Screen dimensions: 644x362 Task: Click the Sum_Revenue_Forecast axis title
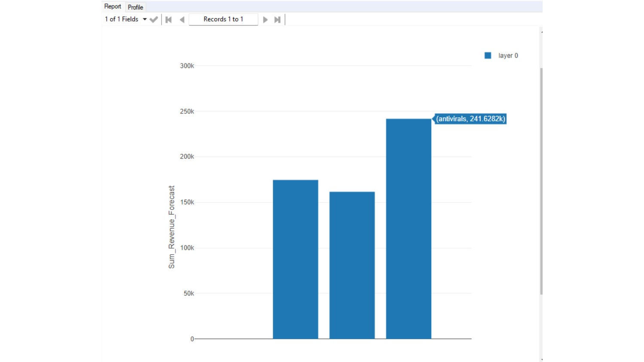(171, 227)
